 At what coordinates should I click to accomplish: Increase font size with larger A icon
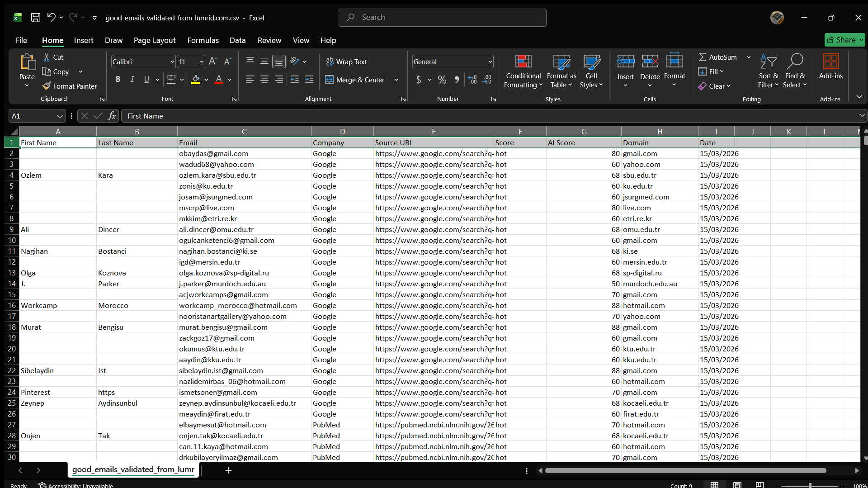pyautogui.click(x=213, y=62)
